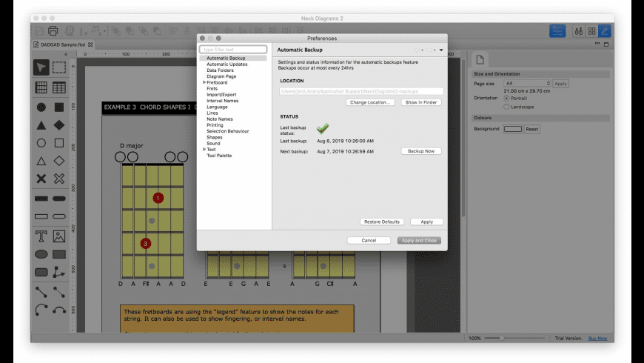Click Restore Defaults button

(x=381, y=222)
